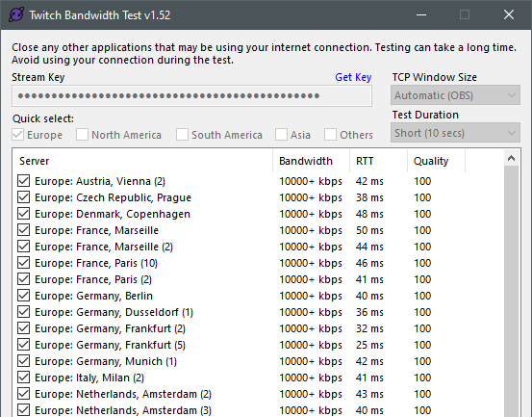
Task: Open the TCP Window Size dropdown
Action: coord(455,95)
